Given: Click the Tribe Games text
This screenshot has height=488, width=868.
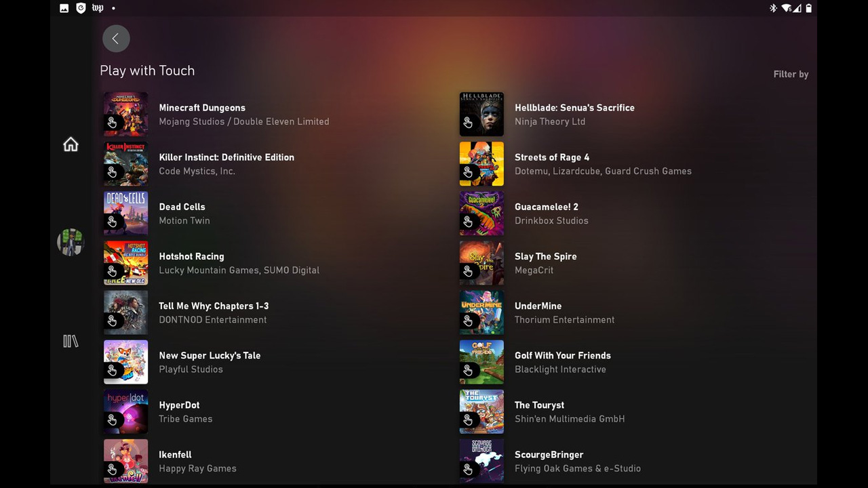Looking at the screenshot, I should click(x=186, y=418).
